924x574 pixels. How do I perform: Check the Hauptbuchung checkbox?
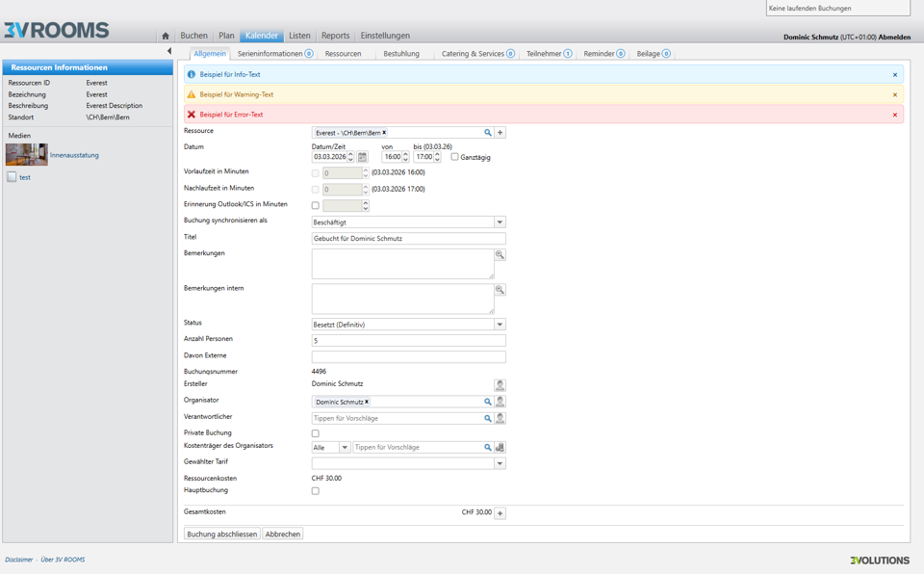point(315,491)
